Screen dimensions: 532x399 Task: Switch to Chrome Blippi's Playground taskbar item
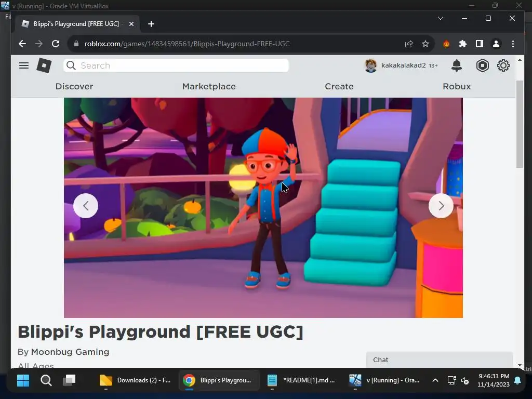(218, 380)
